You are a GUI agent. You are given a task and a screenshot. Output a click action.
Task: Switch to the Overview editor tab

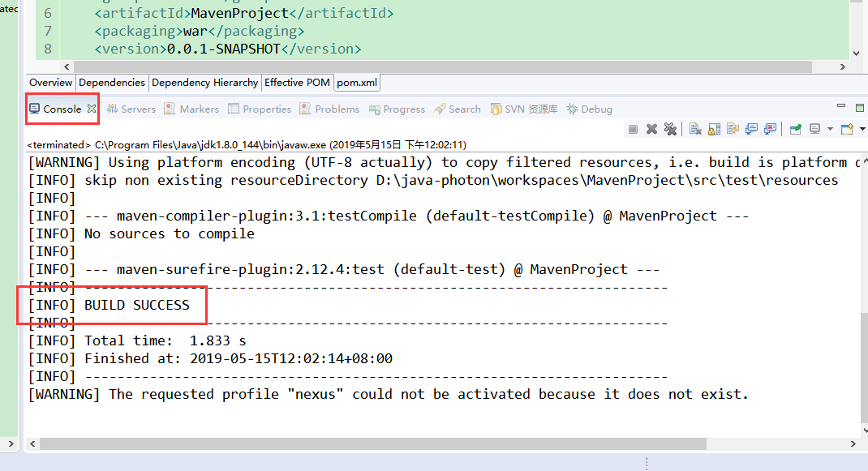pyautogui.click(x=50, y=83)
